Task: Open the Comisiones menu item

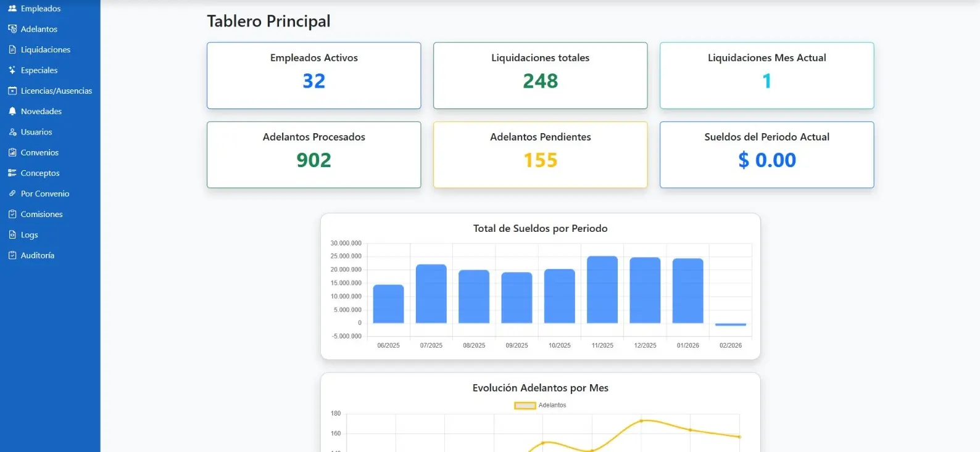Action: [41, 214]
